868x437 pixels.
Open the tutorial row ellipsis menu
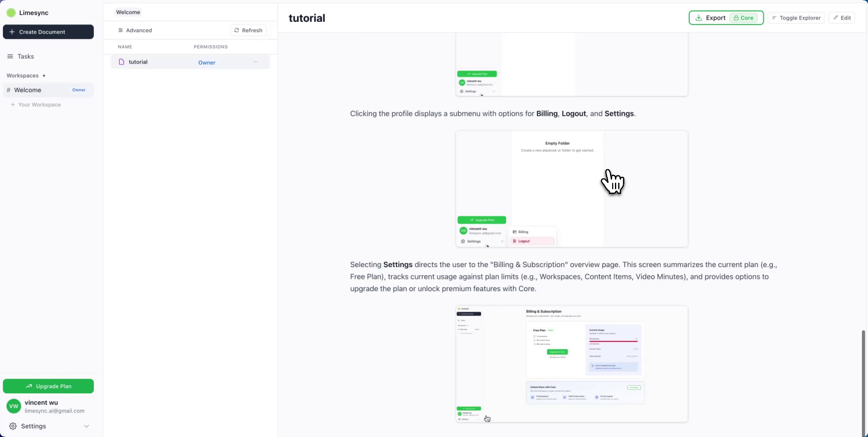(255, 62)
